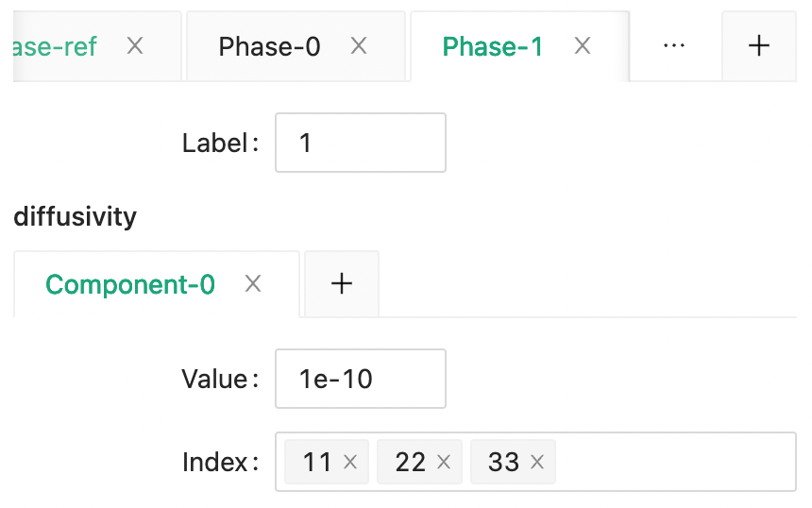Close the Phase-0 tab
The image size is (812, 508).
359,46
